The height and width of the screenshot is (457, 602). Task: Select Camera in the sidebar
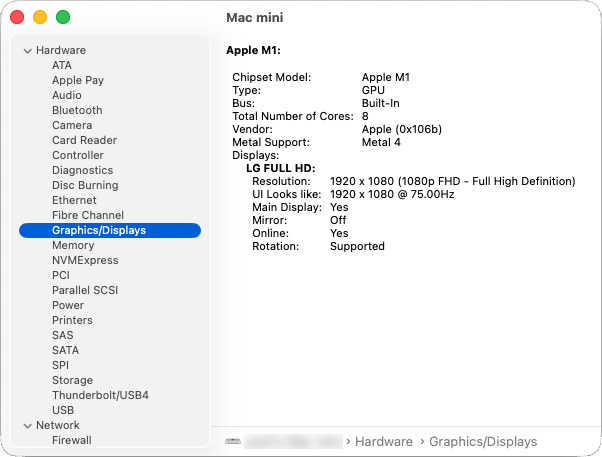[x=72, y=125]
